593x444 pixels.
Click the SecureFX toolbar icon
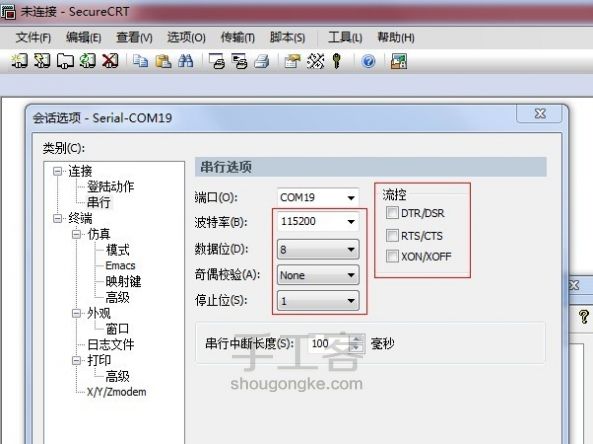pos(399,61)
